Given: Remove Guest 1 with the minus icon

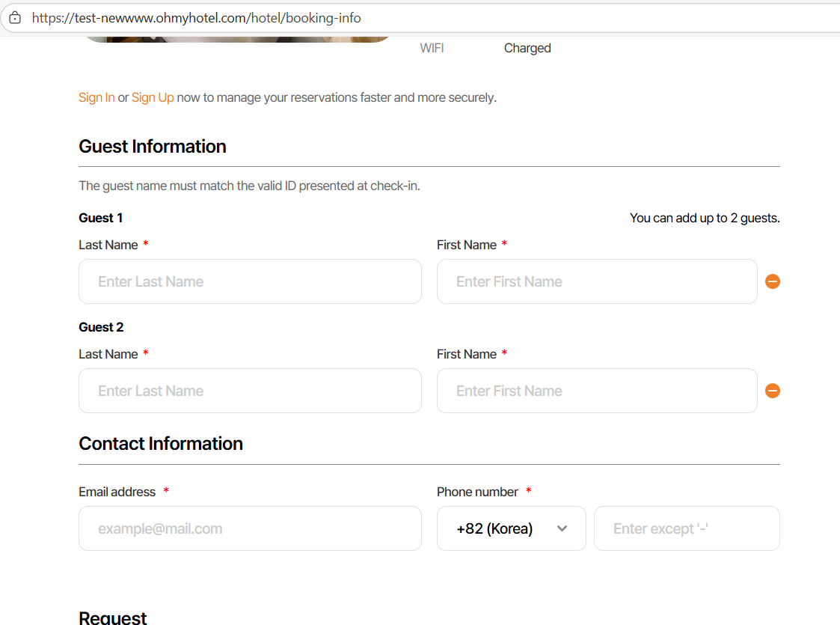Looking at the screenshot, I should [773, 281].
